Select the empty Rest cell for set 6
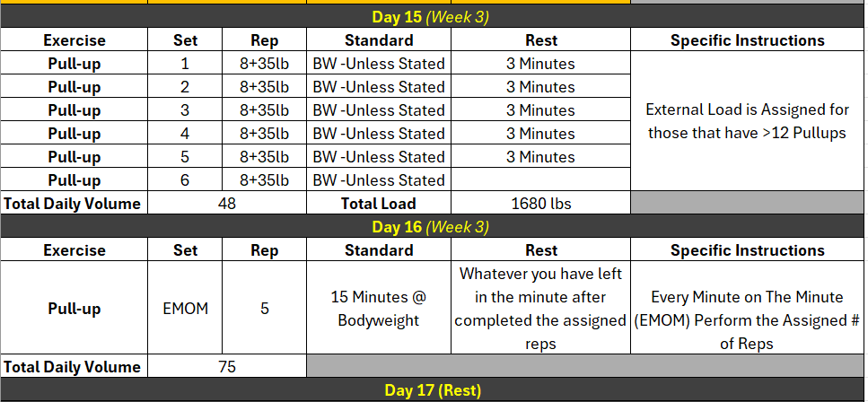The height and width of the screenshot is (402, 868). 540,180
